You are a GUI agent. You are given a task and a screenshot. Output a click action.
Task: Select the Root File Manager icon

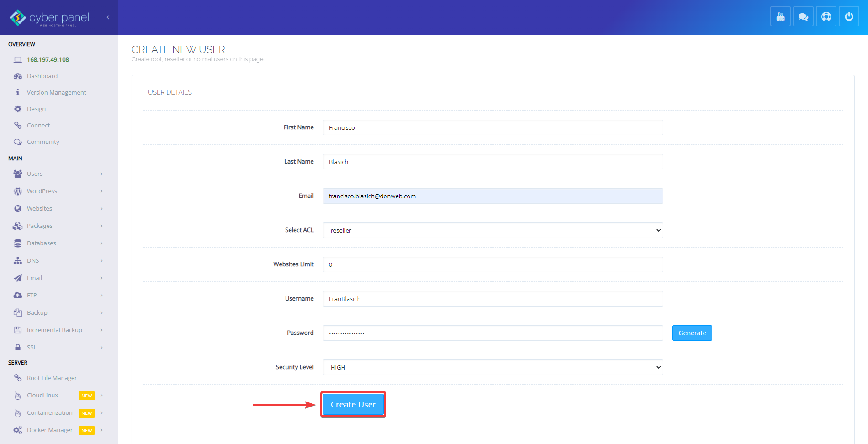18,378
